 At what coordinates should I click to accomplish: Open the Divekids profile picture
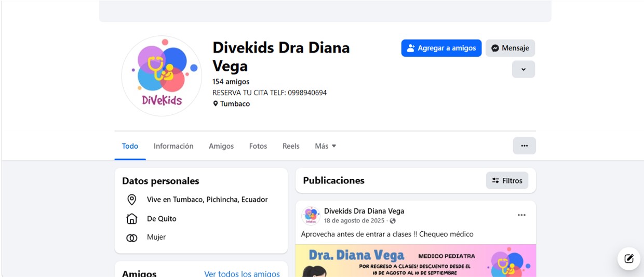point(162,76)
